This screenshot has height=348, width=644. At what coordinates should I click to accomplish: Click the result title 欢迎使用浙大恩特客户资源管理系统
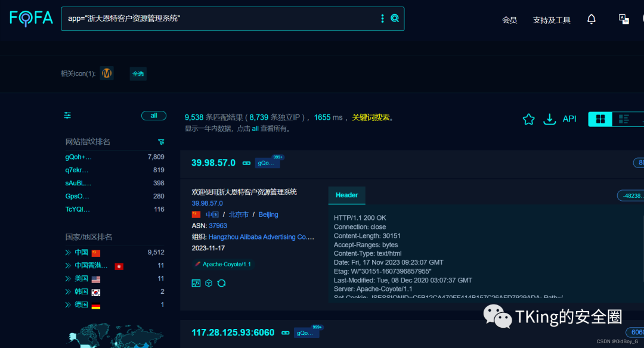[x=244, y=192]
